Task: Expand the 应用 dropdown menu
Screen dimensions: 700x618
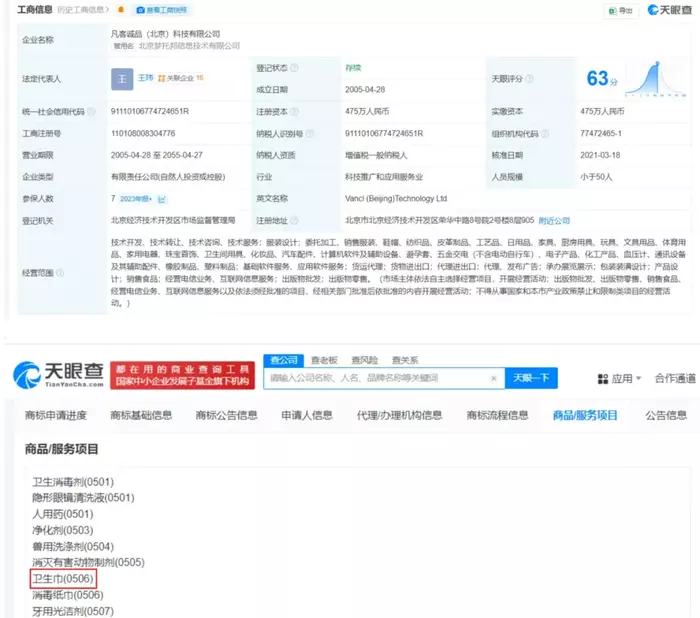Action: point(640,379)
